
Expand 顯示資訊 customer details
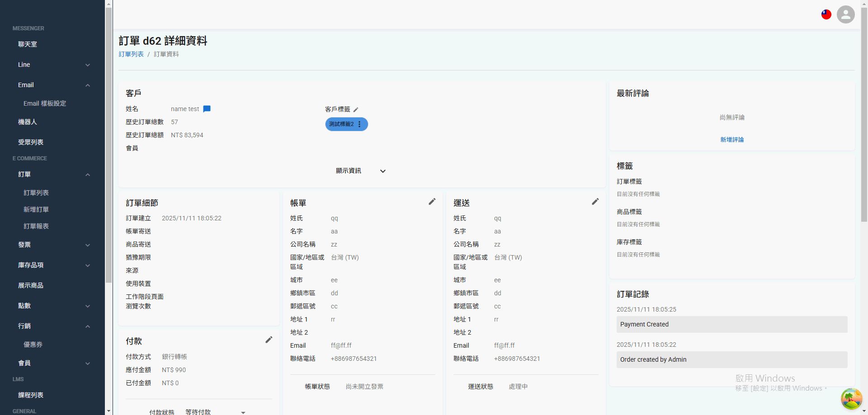361,171
